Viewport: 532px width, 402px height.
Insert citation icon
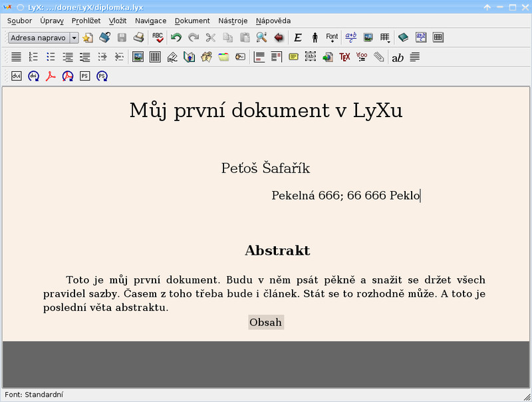tap(206, 57)
